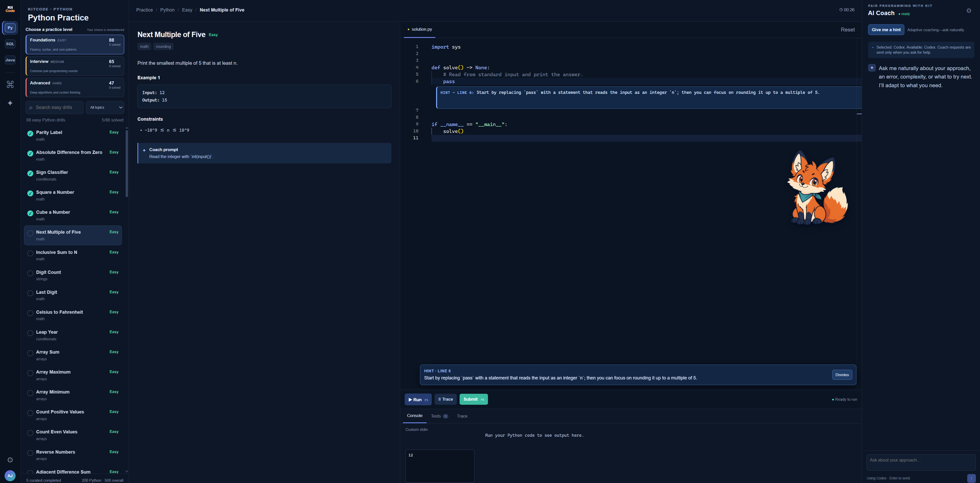Click the search magnifier icon
Screen dimensions: 980x483
tap(31, 108)
